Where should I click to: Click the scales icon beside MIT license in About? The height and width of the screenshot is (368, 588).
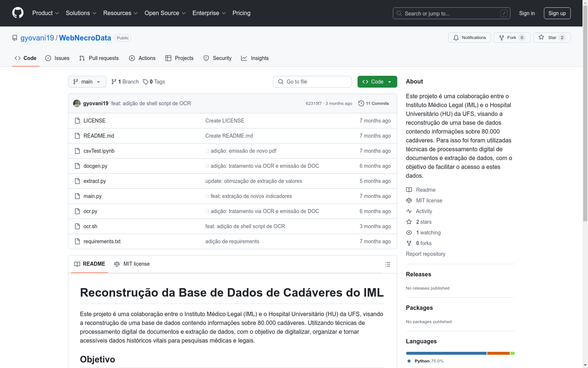[409, 201]
